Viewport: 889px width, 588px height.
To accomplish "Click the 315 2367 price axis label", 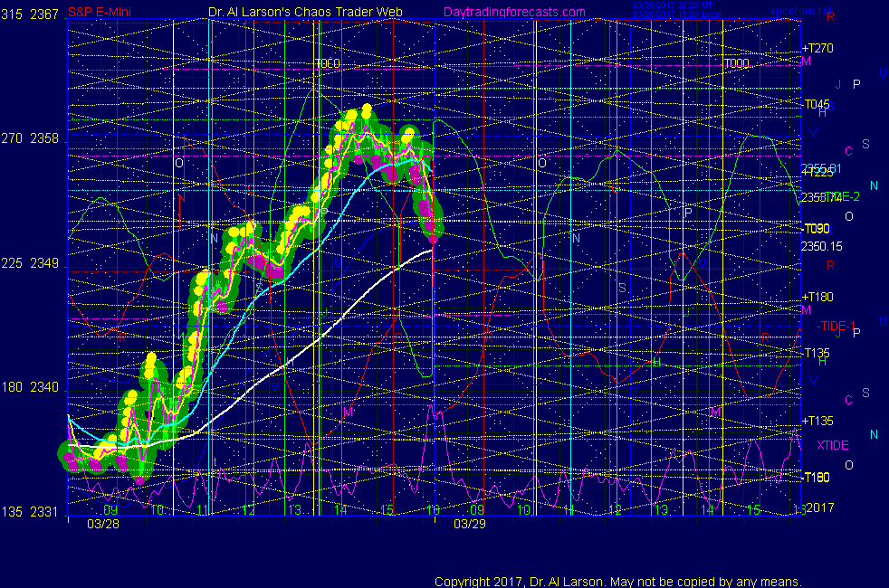I will point(30,14).
